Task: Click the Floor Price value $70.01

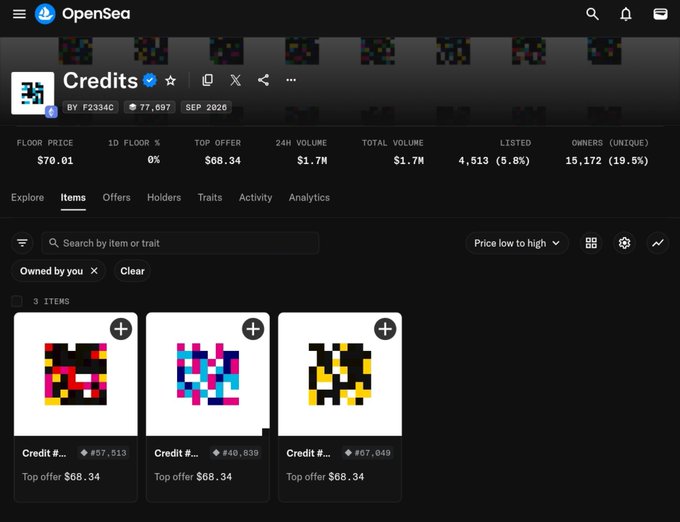Action: point(55,161)
